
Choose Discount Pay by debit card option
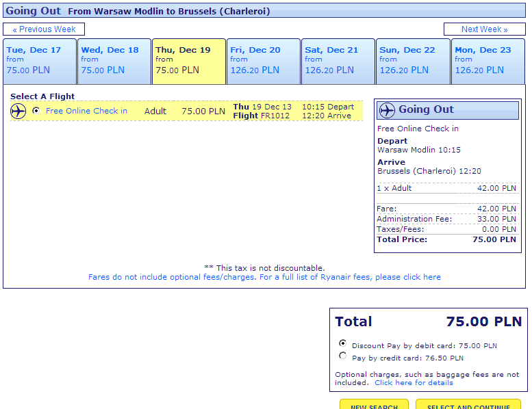[343, 343]
